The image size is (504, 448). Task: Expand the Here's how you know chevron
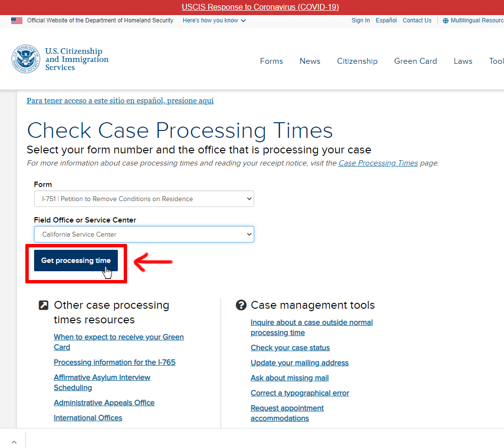click(243, 20)
